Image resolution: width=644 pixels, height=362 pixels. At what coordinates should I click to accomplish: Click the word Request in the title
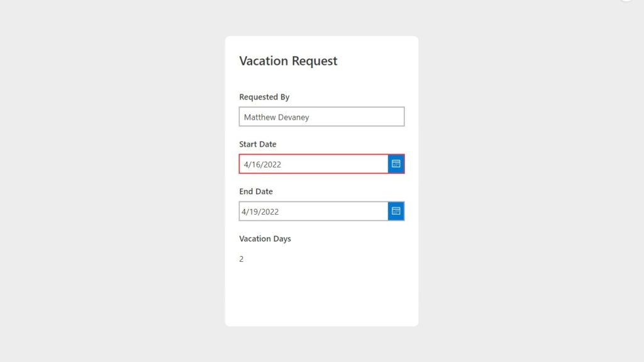[x=314, y=61]
